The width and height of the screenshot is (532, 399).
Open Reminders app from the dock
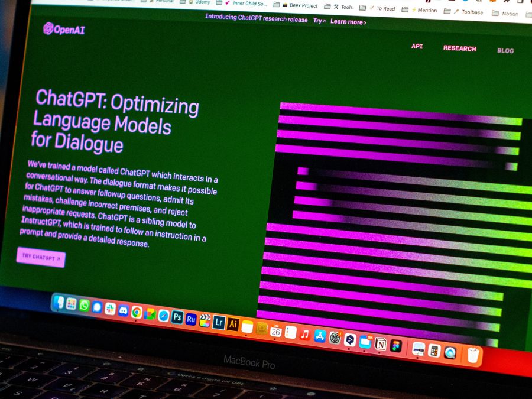click(x=290, y=332)
